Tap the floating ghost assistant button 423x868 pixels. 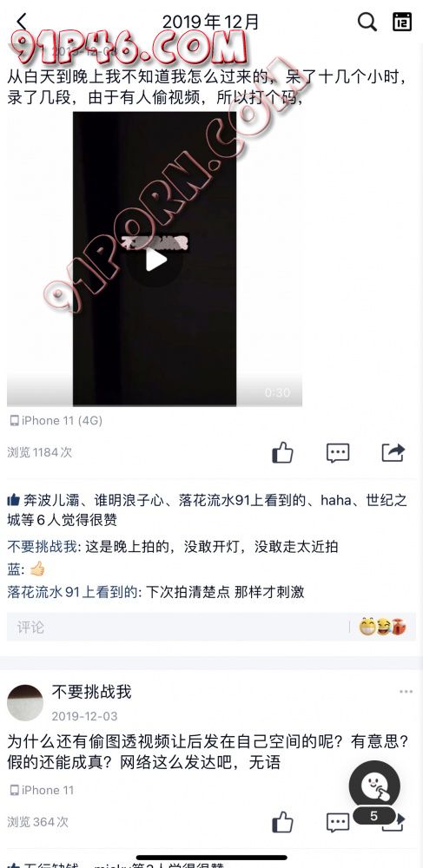374,786
